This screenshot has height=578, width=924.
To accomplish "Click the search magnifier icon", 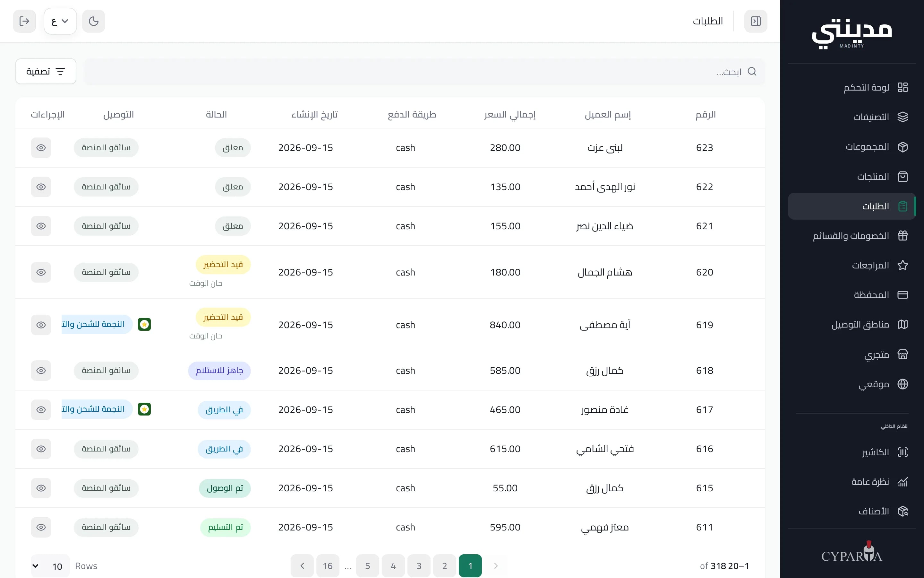I will coord(752,72).
